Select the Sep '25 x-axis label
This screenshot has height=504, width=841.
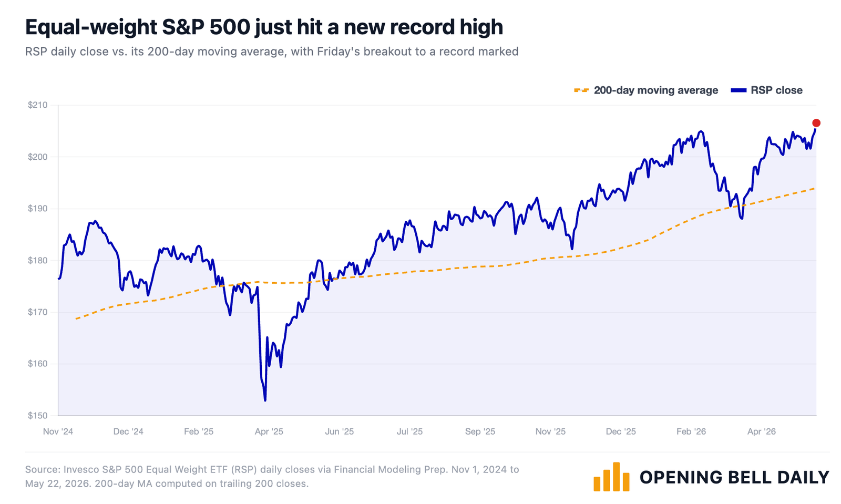point(480,431)
